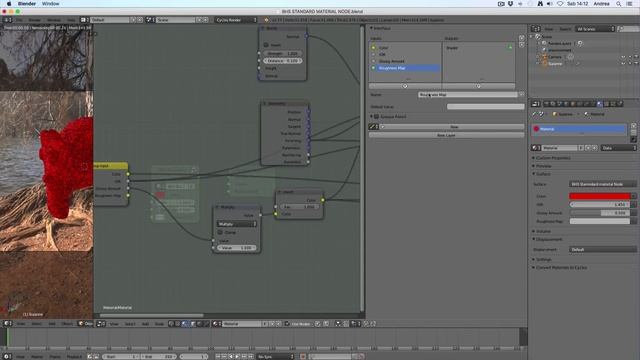Select the Roughness Map input socket
The image size is (640, 360).
pyautogui.click(x=405, y=68)
